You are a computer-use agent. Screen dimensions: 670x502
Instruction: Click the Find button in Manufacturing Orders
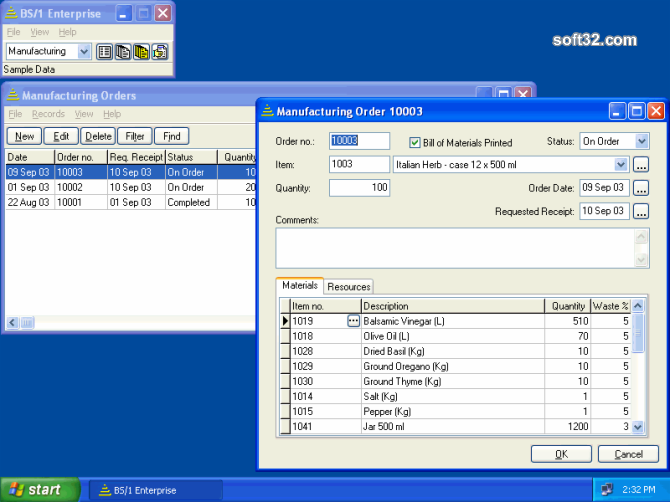[171, 136]
